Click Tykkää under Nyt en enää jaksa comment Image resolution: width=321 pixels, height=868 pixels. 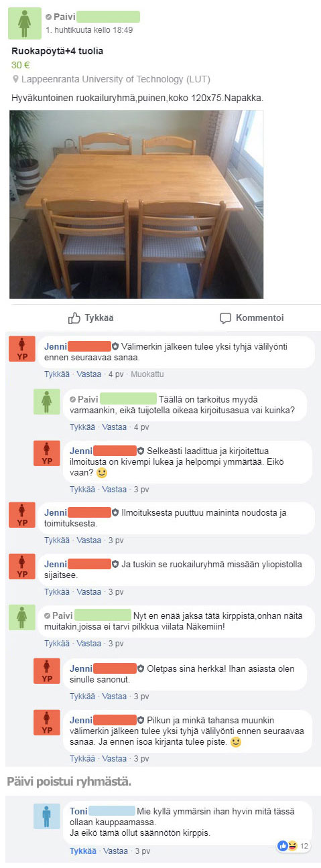(x=57, y=644)
